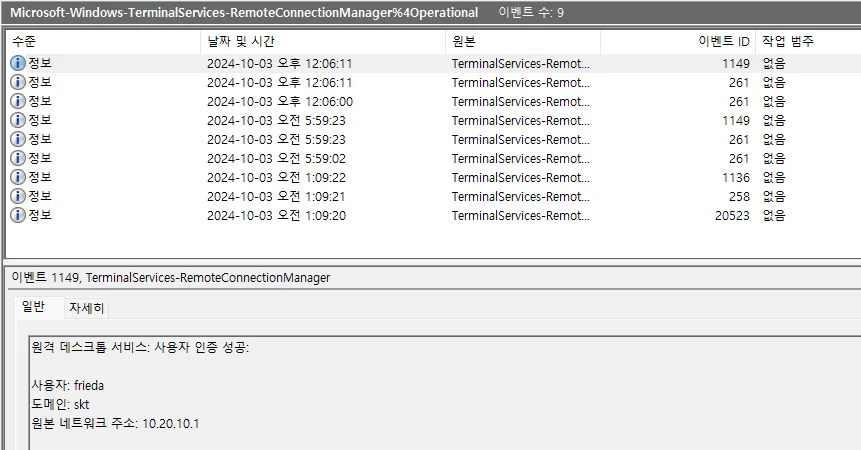This screenshot has height=450, width=861.
Task: Select the date cell 오전 1:09:22
Action: 276,178
